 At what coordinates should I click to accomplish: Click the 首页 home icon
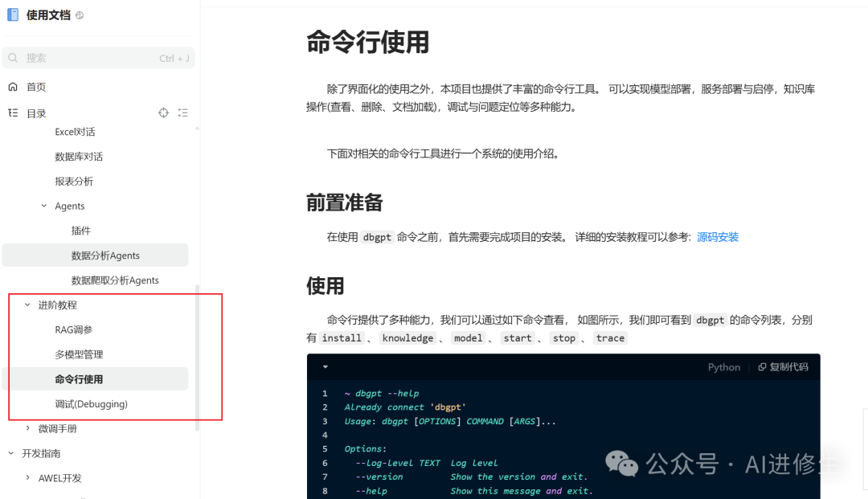(14, 87)
